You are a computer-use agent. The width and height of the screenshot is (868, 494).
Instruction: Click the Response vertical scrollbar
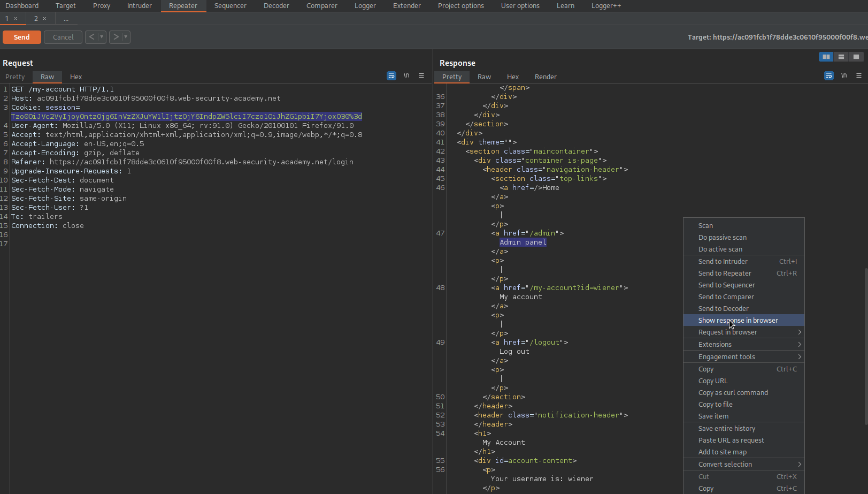(x=865, y=347)
